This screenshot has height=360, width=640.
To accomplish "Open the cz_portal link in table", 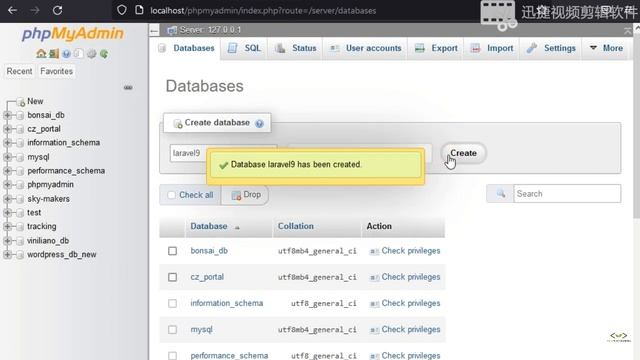I will coord(207,277).
